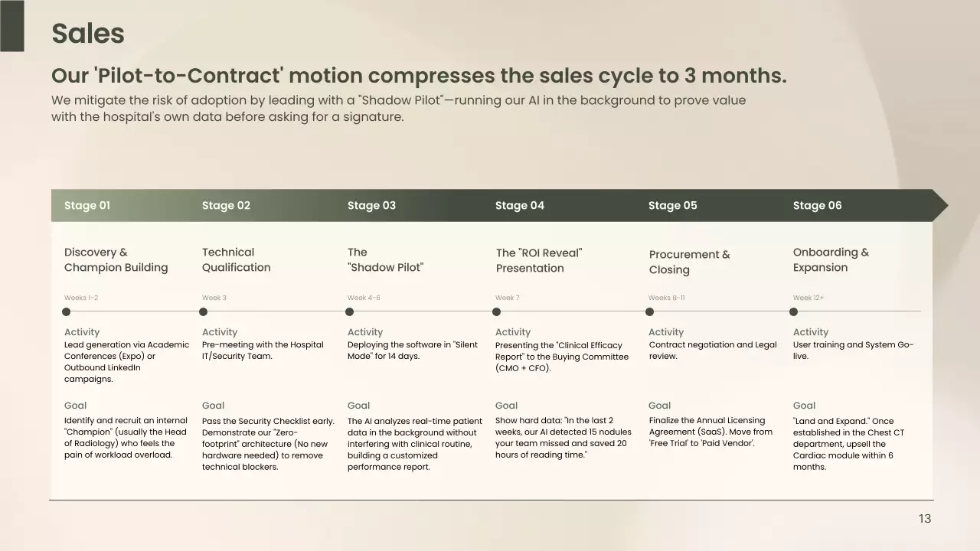The image size is (980, 551).
Task: Click the "Shadow Pilot" stage title
Action: [385, 259]
